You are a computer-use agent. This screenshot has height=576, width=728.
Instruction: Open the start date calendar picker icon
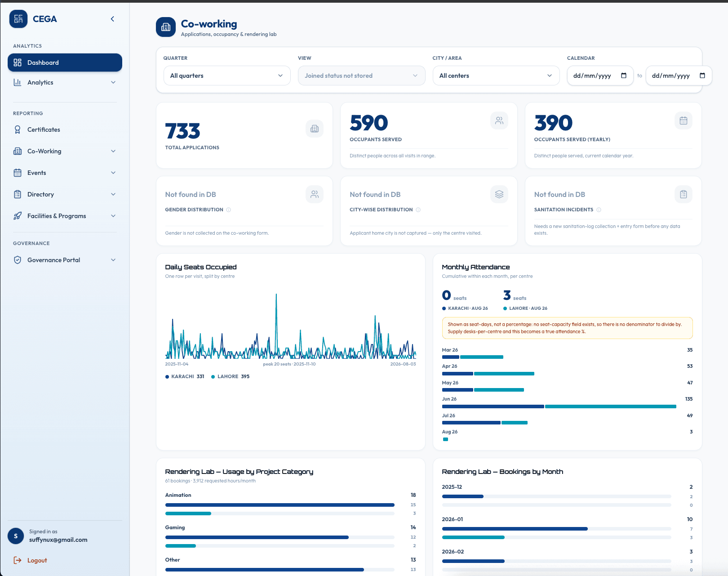coord(624,76)
